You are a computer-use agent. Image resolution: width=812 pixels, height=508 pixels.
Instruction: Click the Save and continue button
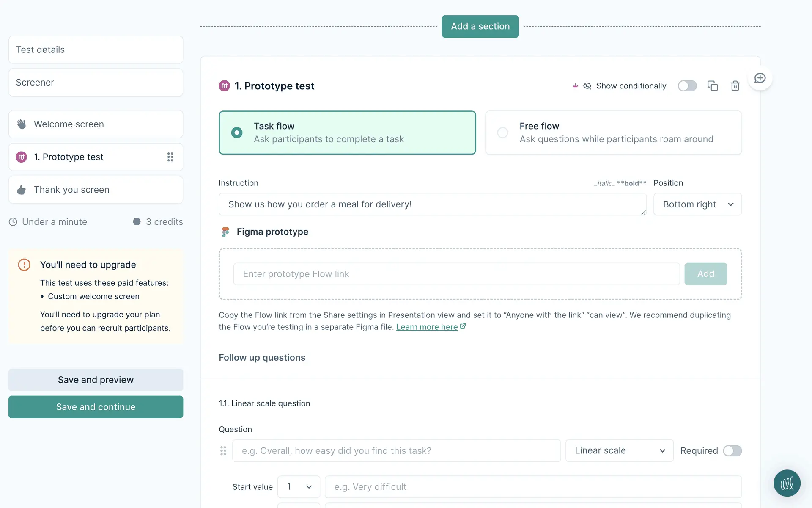click(x=96, y=407)
